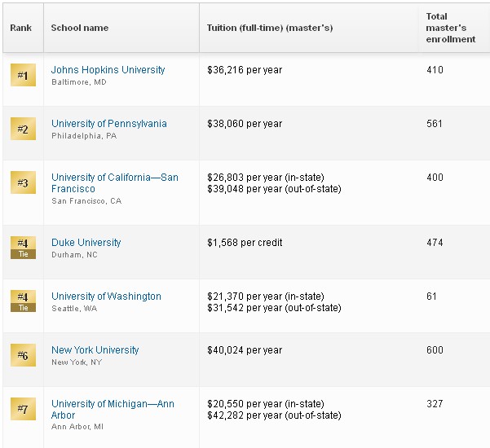Select the $36,216 per year tuition text

click(x=245, y=70)
